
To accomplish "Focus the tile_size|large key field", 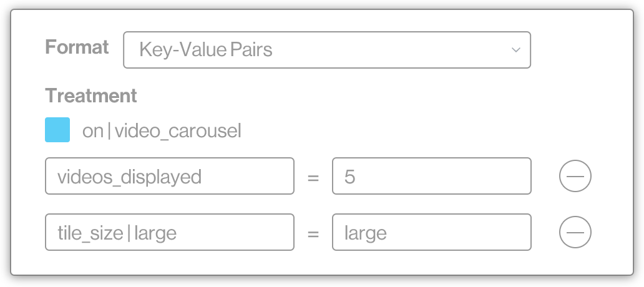I will point(169,233).
